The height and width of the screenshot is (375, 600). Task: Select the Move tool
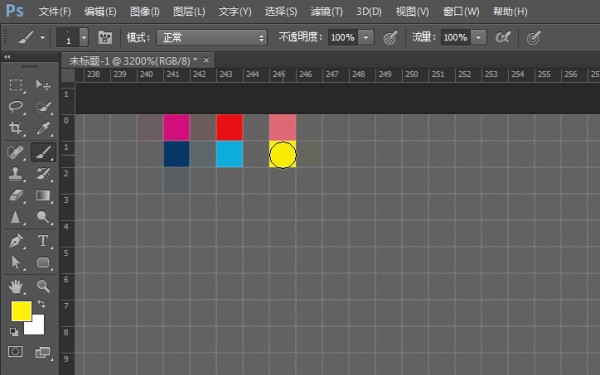(x=43, y=85)
